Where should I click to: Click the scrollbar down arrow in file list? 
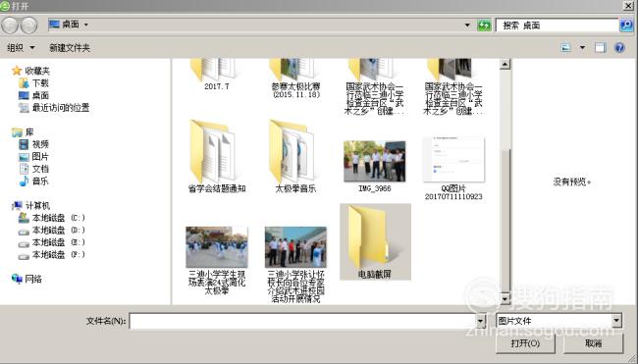pyautogui.click(x=505, y=299)
